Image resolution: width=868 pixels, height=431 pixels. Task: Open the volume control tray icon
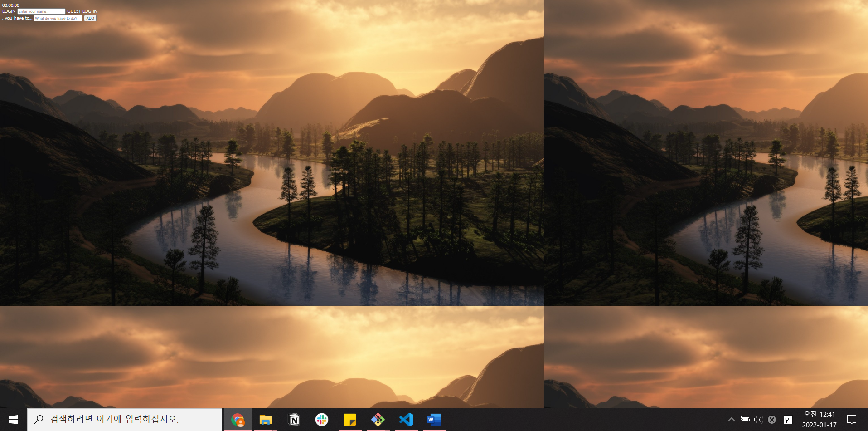tap(758, 420)
